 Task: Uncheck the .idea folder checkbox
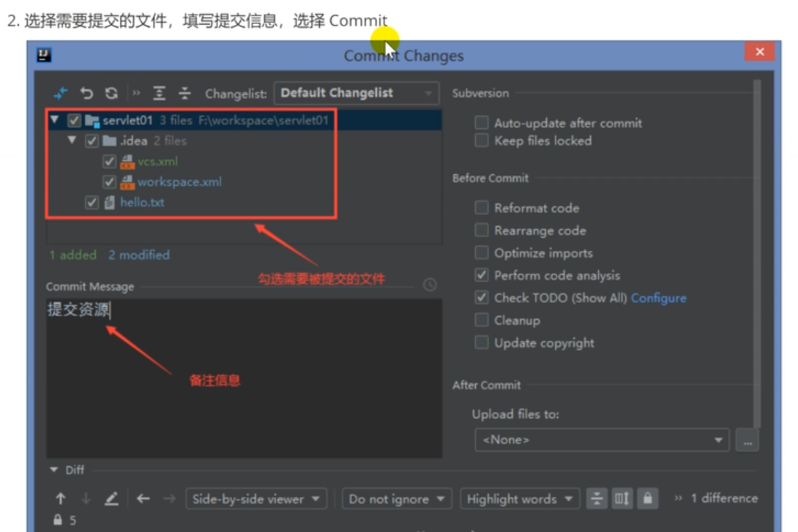[92, 141]
